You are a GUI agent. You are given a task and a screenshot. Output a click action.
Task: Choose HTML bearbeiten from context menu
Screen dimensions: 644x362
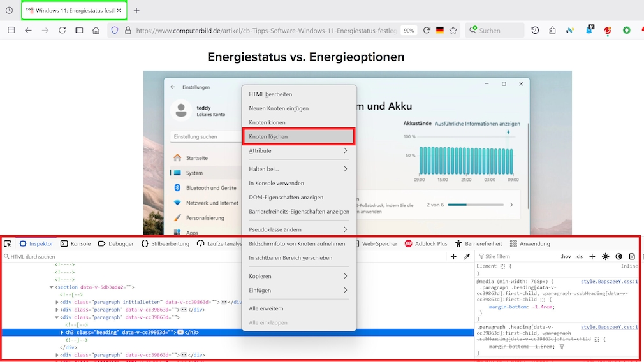299,94
